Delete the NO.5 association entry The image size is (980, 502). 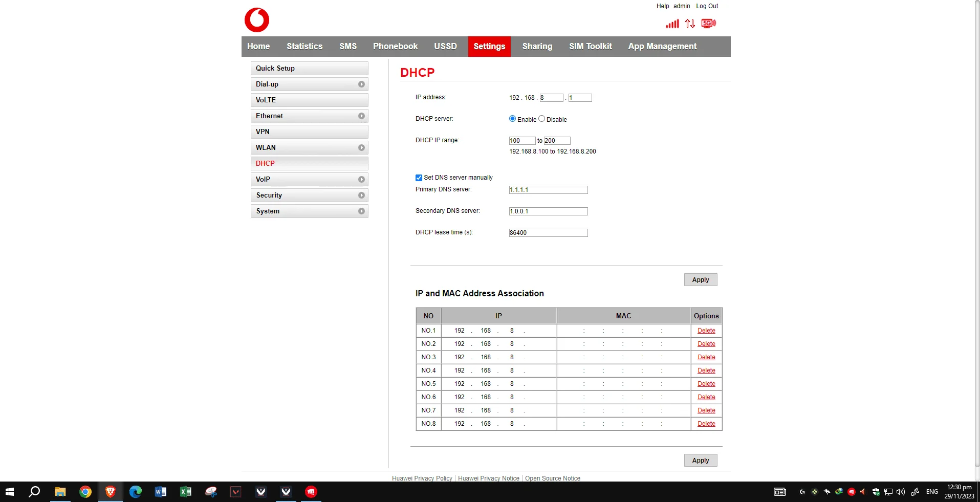(x=706, y=384)
